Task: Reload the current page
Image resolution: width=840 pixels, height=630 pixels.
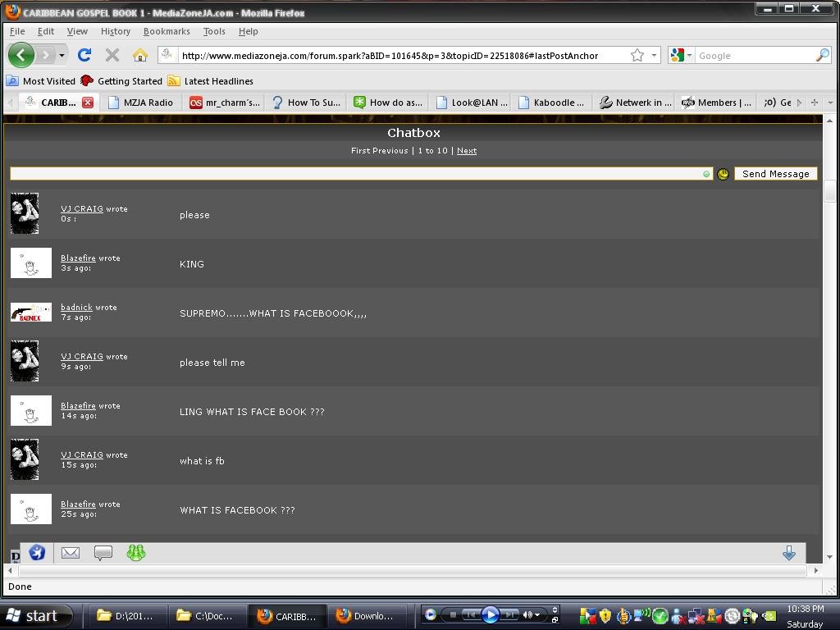Action: click(x=84, y=55)
